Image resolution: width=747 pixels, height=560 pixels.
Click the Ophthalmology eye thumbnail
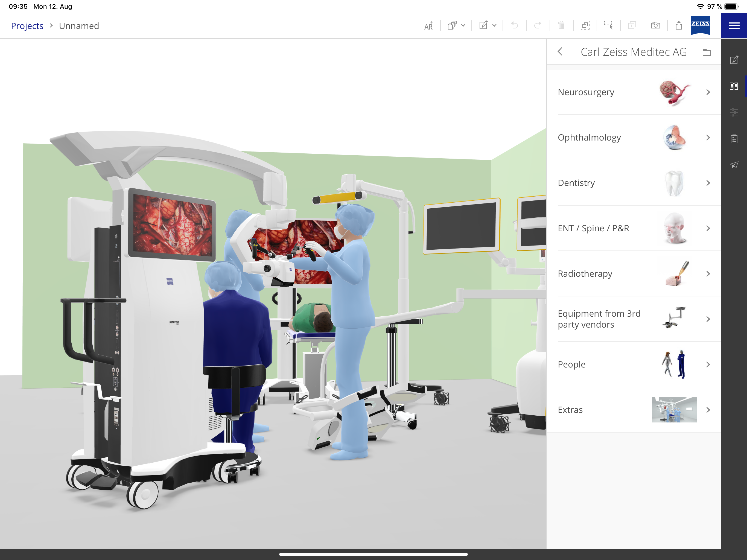pos(674,138)
